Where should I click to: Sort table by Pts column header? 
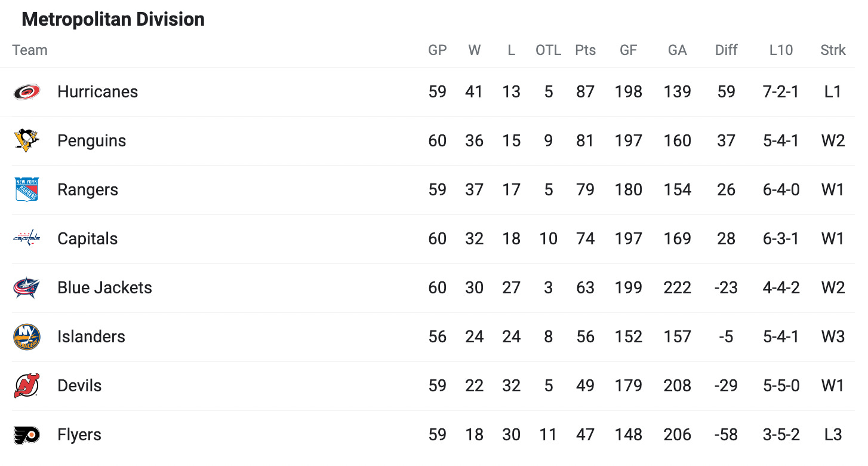click(x=586, y=50)
